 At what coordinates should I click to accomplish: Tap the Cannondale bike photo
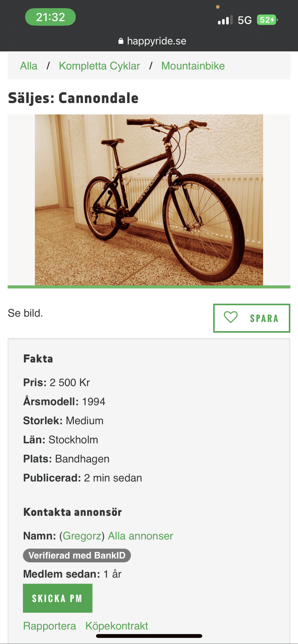149,200
